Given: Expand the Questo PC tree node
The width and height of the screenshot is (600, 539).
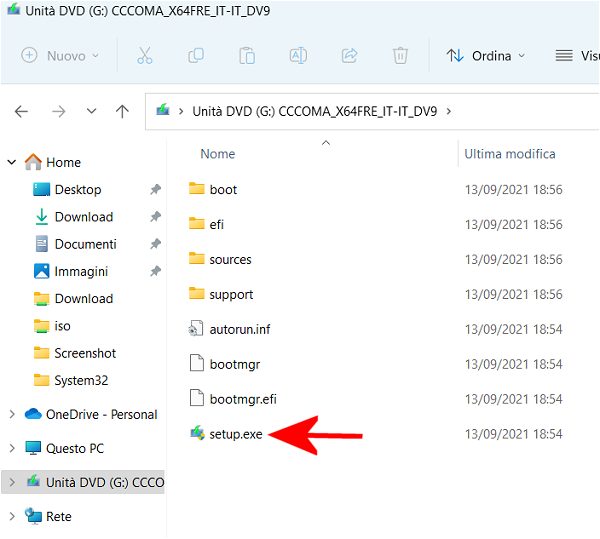Looking at the screenshot, I should [x=12, y=448].
